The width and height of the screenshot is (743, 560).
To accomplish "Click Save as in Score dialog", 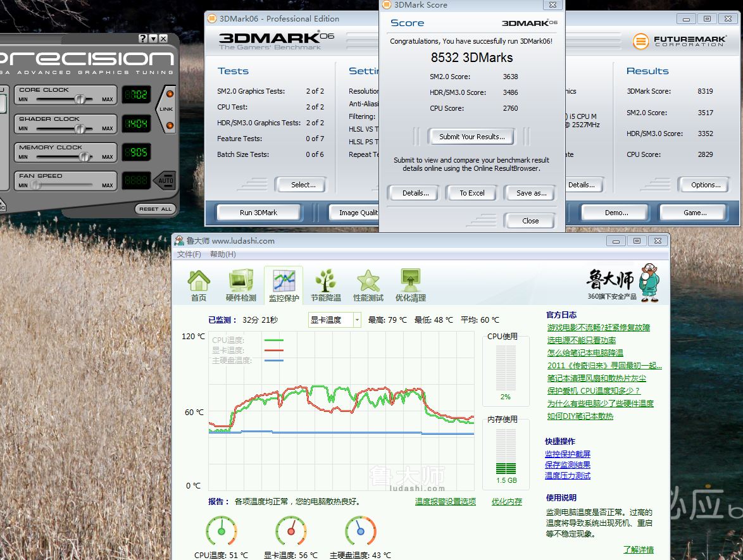I will pos(531,193).
